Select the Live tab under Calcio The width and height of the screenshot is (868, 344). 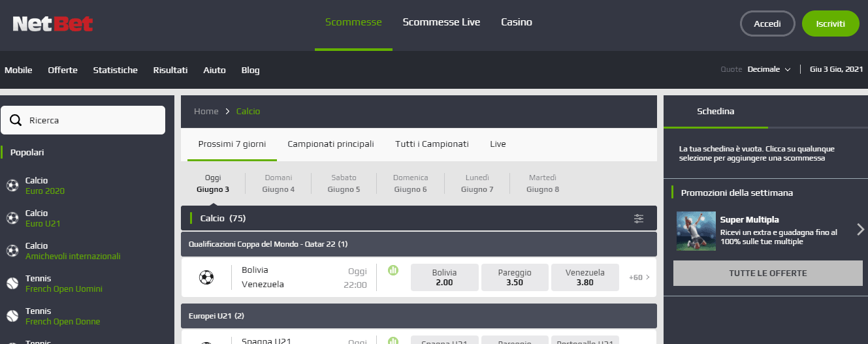point(498,144)
